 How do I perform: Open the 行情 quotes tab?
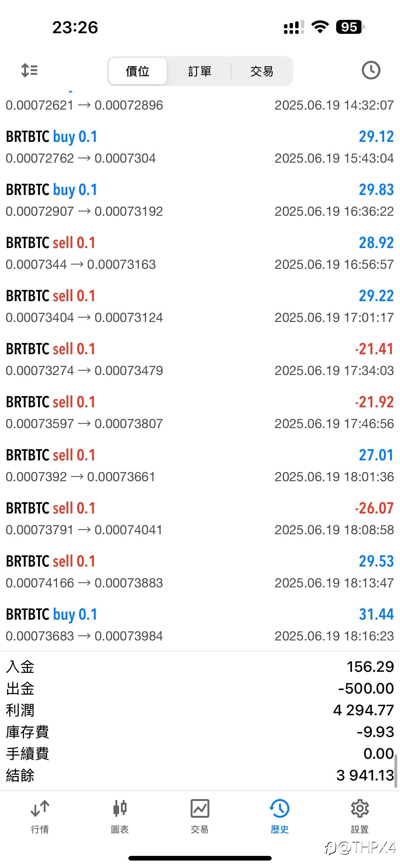click(40, 816)
